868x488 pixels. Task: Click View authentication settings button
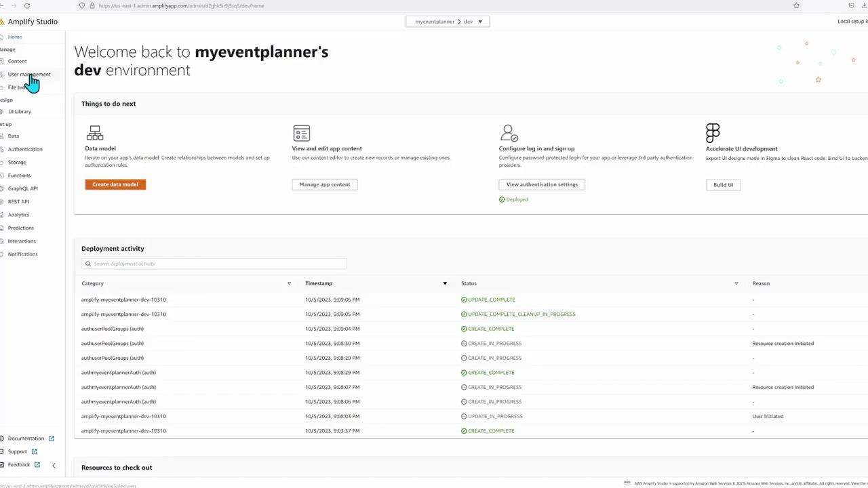tap(542, 184)
